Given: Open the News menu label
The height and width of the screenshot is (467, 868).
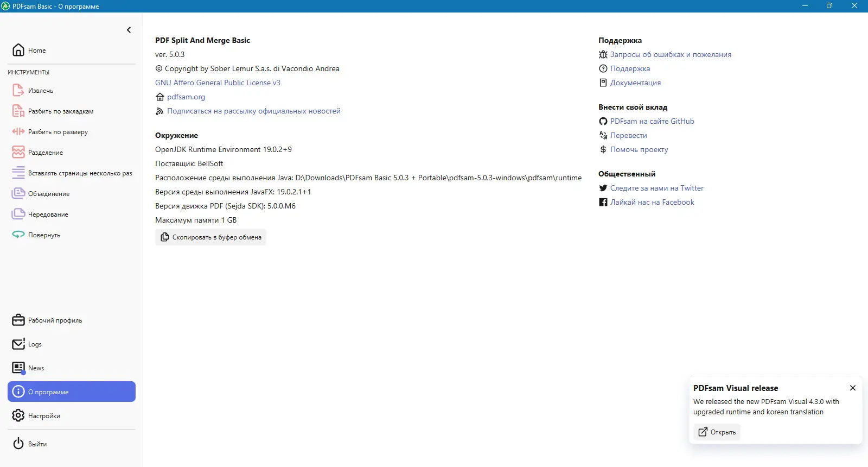Looking at the screenshot, I should [36, 368].
